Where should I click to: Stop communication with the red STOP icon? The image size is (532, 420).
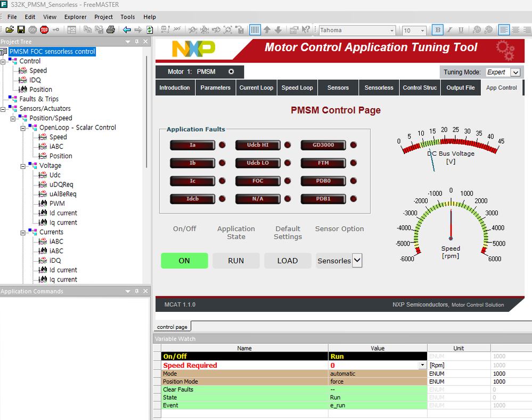(x=44, y=30)
